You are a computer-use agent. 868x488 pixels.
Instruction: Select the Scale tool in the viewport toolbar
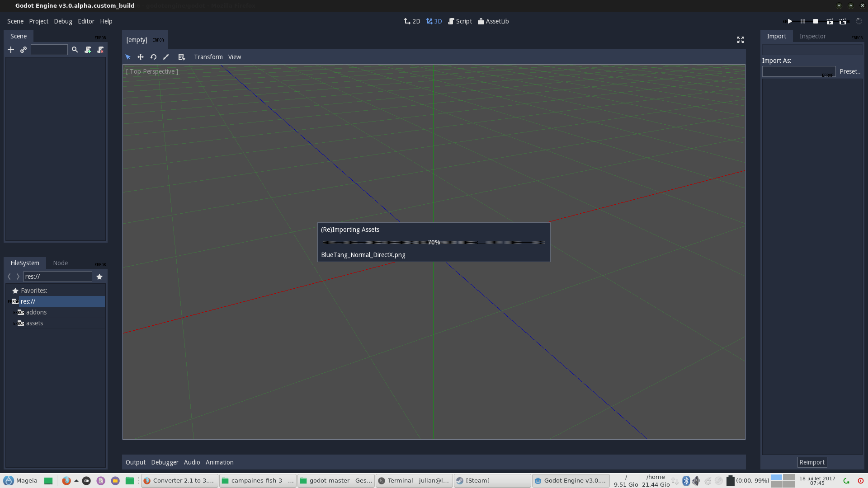point(166,57)
